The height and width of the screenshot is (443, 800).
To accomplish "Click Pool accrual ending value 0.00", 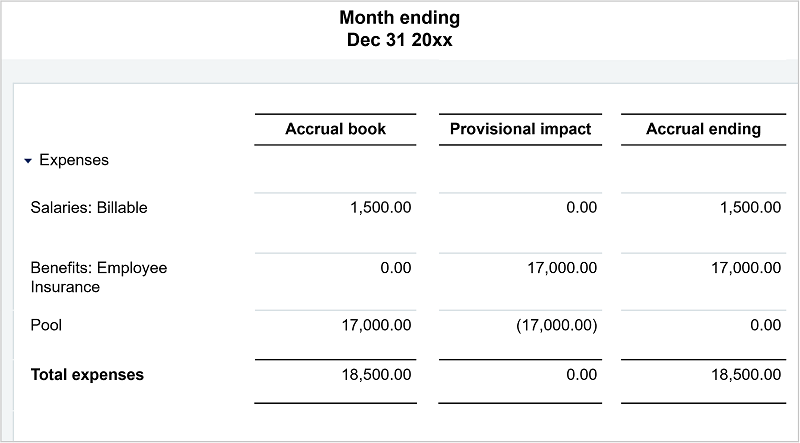I will [764, 325].
